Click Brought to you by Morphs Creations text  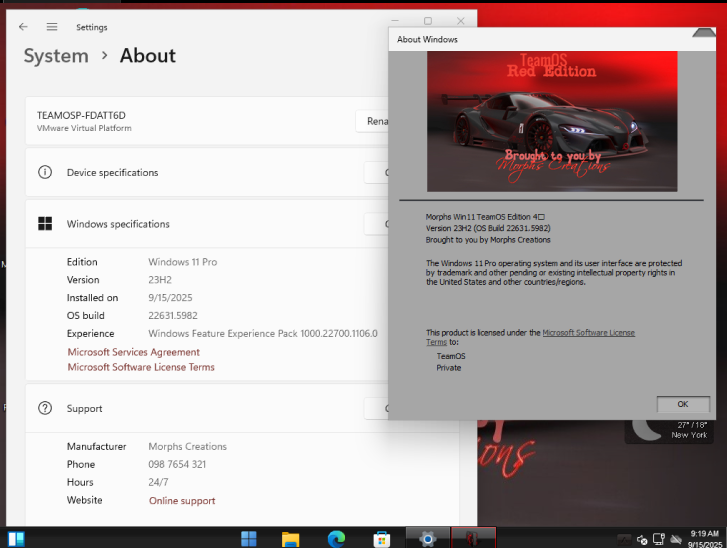[488, 240]
